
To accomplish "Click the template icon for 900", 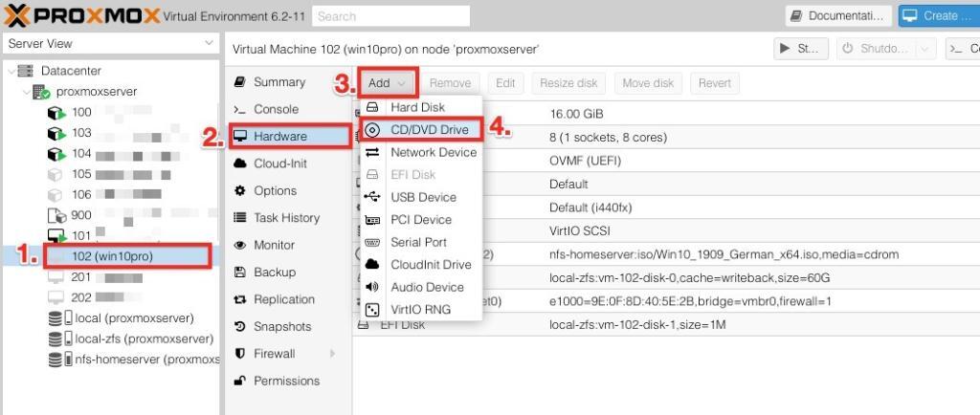I will [x=56, y=215].
